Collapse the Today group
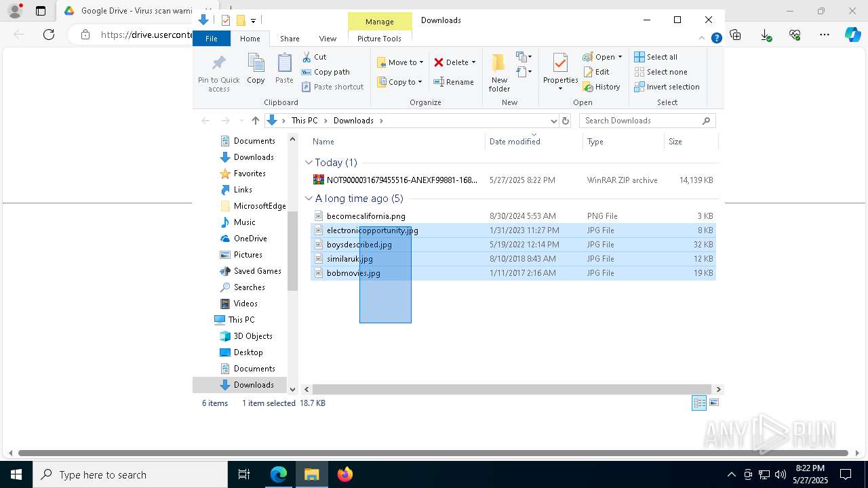The image size is (868, 488). click(309, 163)
